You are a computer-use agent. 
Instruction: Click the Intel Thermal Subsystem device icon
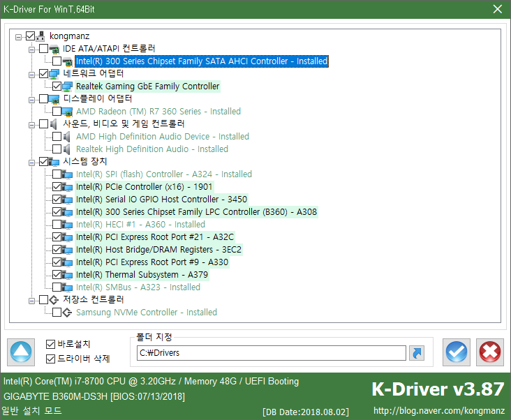67,275
